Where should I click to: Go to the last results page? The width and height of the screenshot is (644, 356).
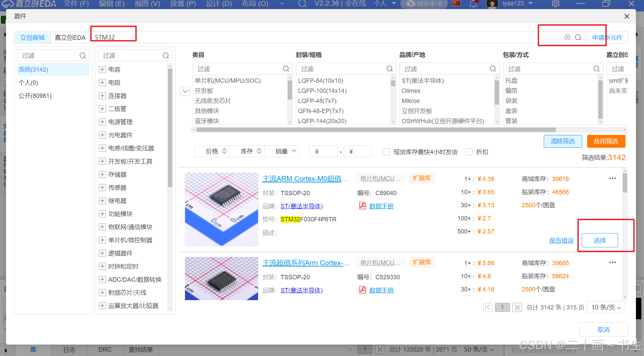pyautogui.click(x=517, y=307)
